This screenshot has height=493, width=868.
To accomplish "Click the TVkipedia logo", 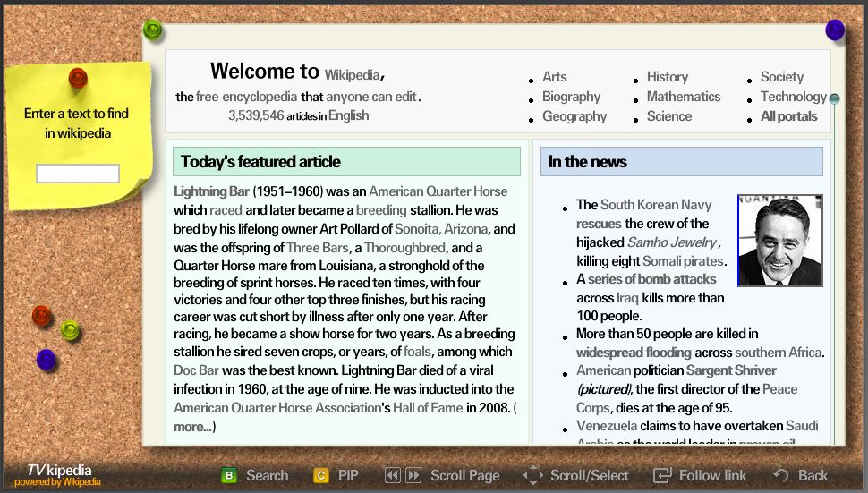I will 57,475.
